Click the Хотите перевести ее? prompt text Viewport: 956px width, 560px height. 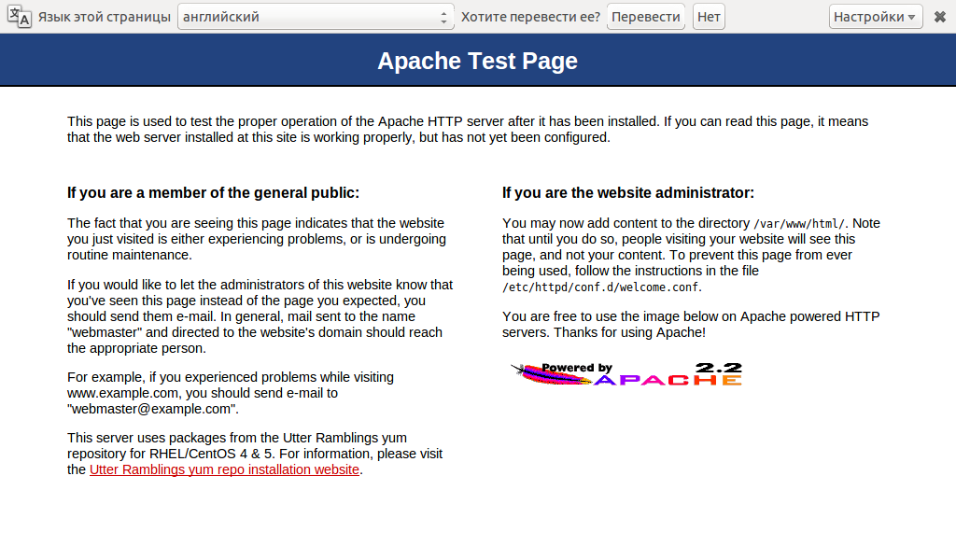(530, 17)
